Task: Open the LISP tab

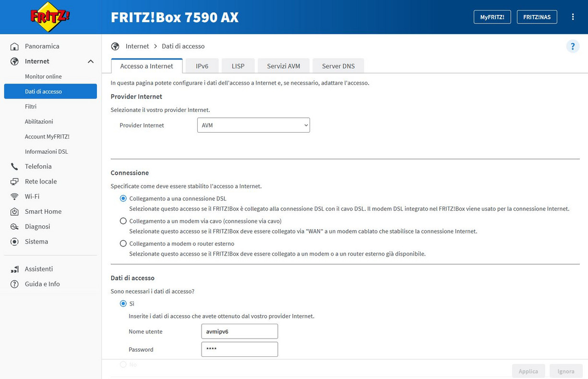Action: point(238,66)
